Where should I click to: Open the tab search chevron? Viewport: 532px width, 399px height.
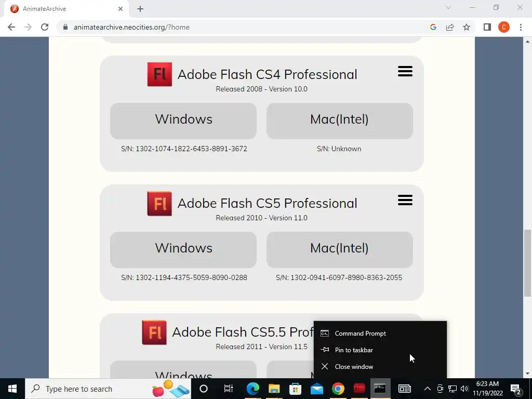pos(448,7)
